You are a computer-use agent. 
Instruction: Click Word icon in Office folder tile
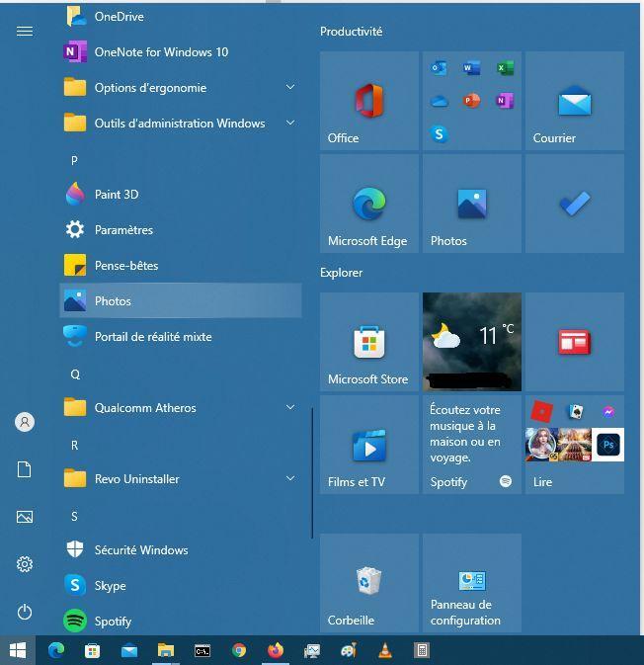point(471,68)
